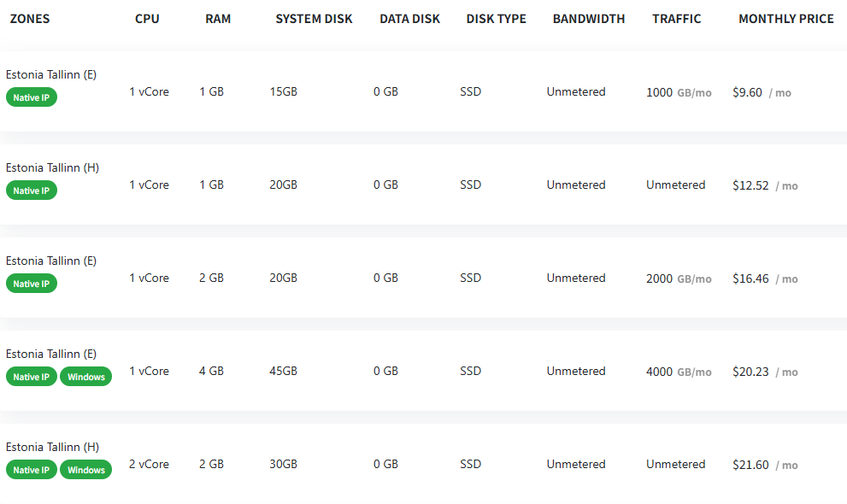The height and width of the screenshot is (504, 847).
Task: Select the $12.52 / mo price
Action: (x=765, y=185)
